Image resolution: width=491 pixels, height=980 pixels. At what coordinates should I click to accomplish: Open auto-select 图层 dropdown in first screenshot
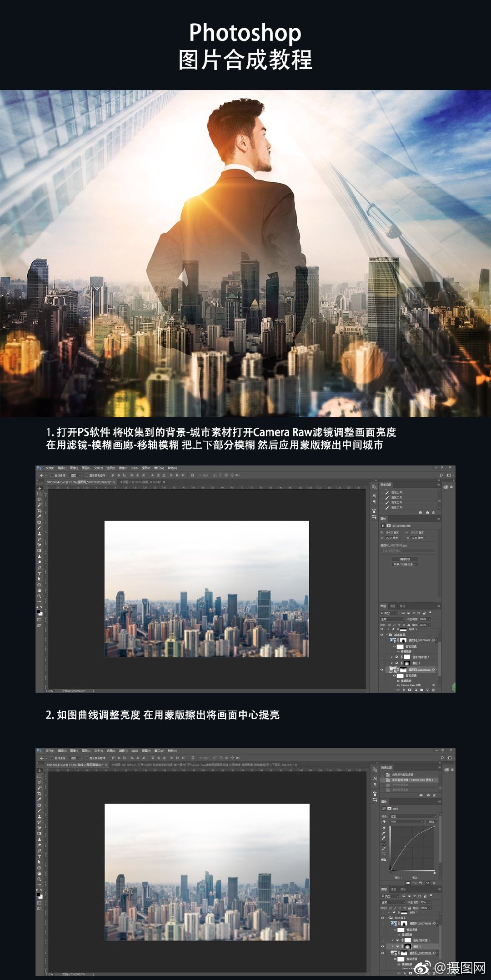click(x=75, y=475)
